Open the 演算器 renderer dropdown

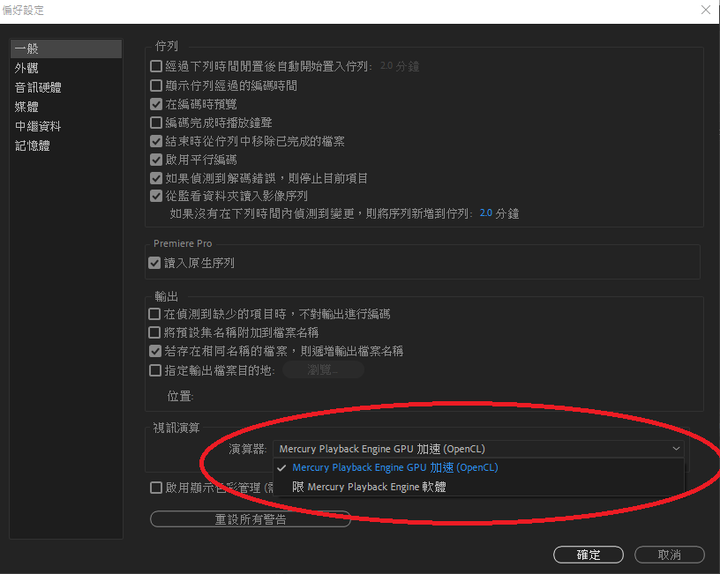(478, 449)
